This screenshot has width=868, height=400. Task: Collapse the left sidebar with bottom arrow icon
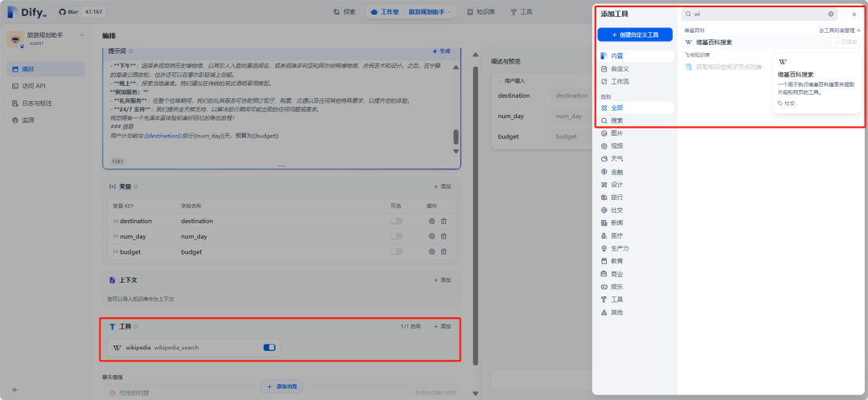tap(15, 390)
